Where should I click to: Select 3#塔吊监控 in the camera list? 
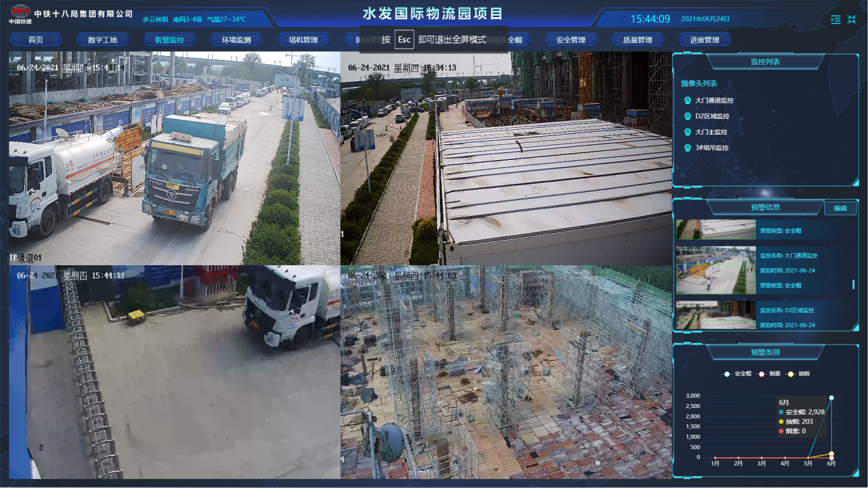point(711,148)
